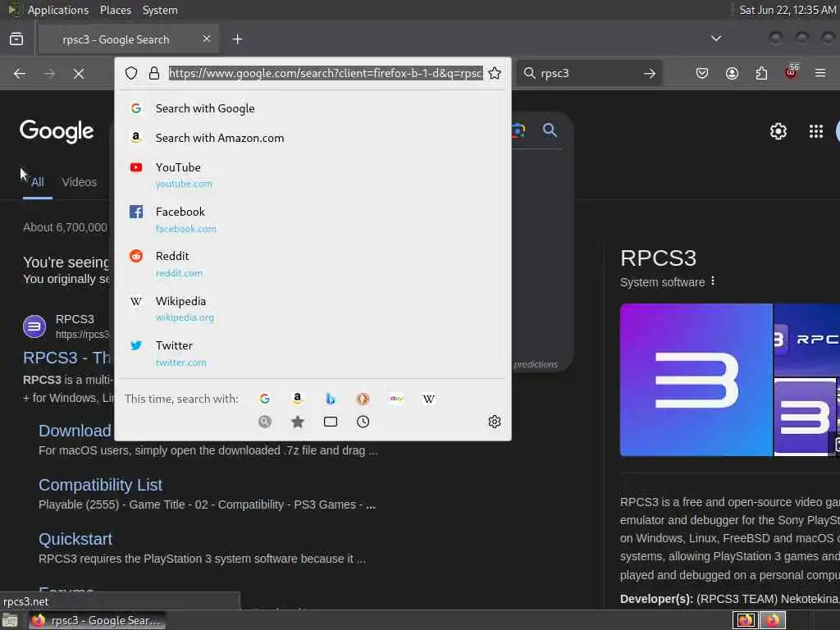Select the Wikipedia suggestion row

(313, 308)
